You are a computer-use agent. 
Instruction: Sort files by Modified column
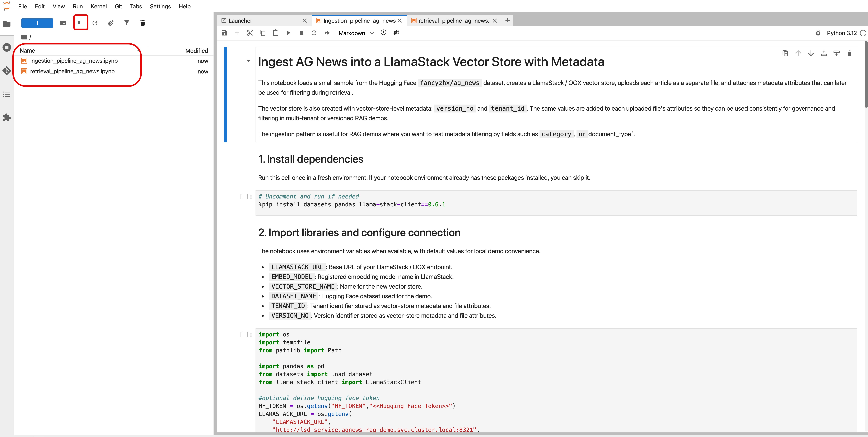[181, 51]
